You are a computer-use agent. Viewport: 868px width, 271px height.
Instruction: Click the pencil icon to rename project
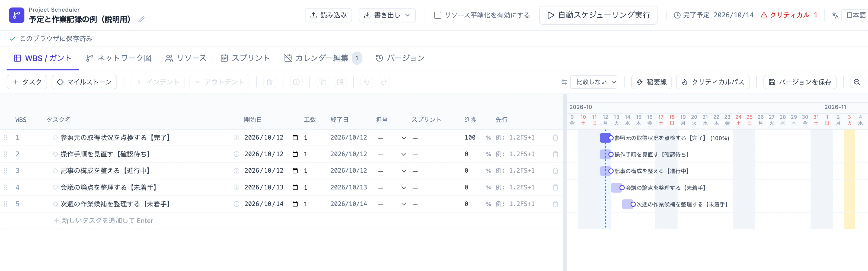click(141, 20)
